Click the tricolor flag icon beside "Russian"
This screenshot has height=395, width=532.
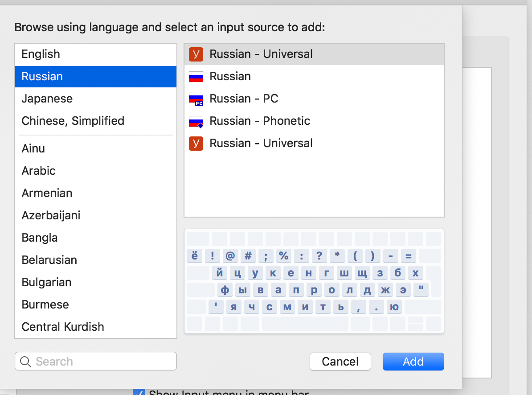coord(196,76)
